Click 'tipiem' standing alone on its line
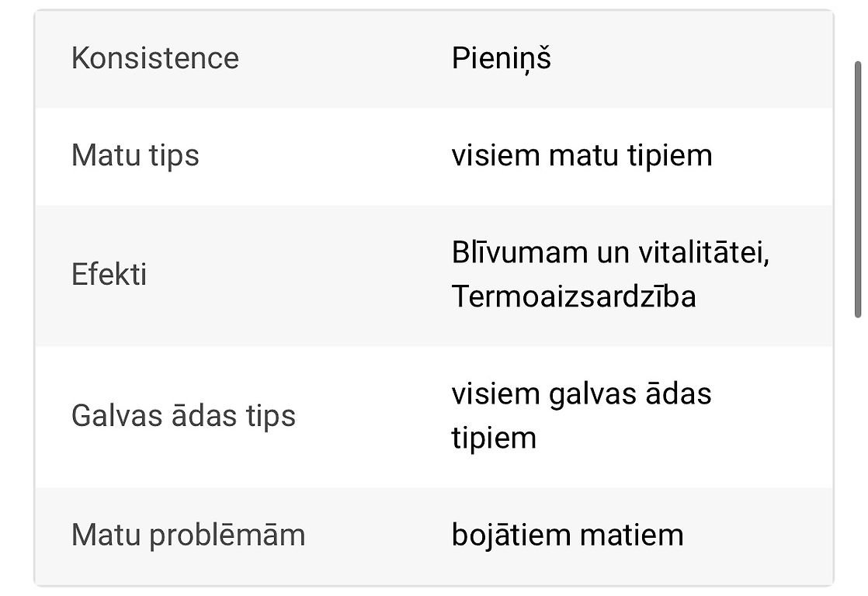This screenshot has width=868, height=596. coord(494,438)
